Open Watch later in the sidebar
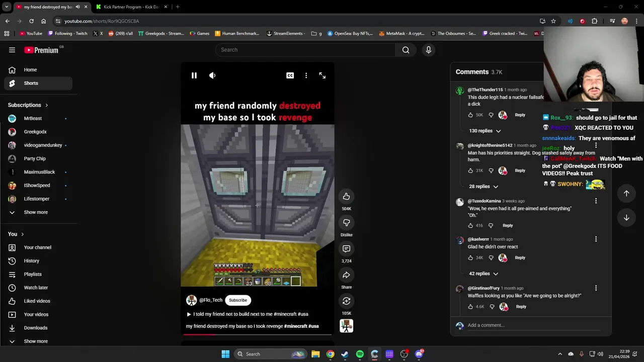Image resolution: width=644 pixels, height=362 pixels. coord(38,288)
